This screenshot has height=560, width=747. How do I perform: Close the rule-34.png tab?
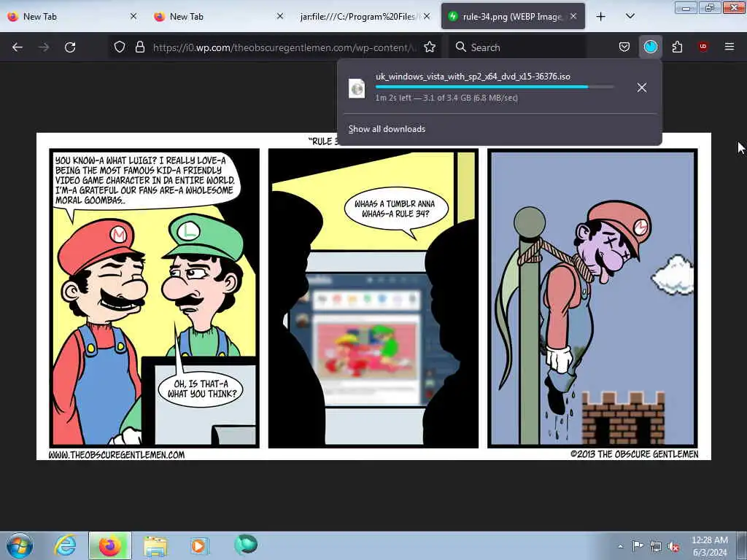[x=573, y=16]
